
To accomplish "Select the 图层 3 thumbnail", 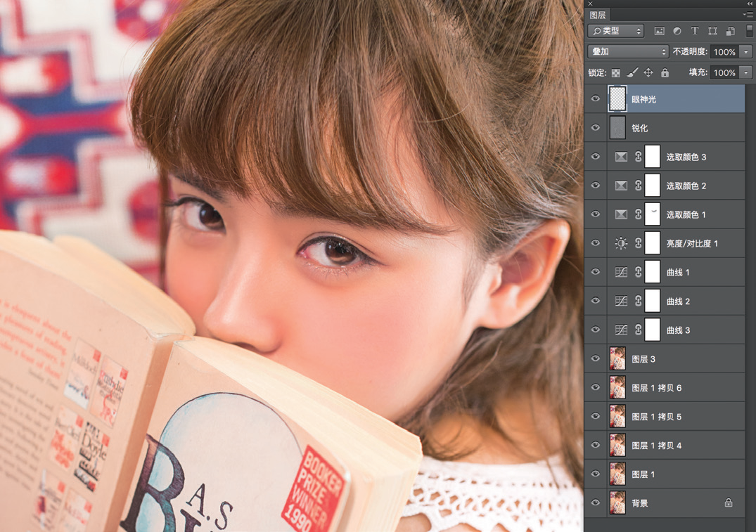I will click(617, 358).
